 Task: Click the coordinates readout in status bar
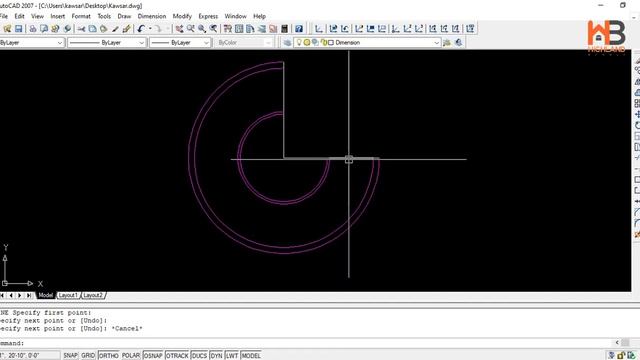coord(29,356)
